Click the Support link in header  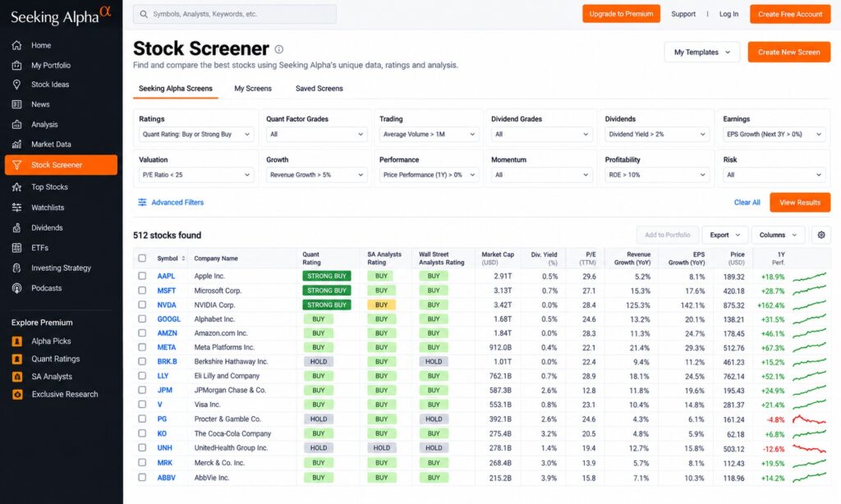[683, 15]
